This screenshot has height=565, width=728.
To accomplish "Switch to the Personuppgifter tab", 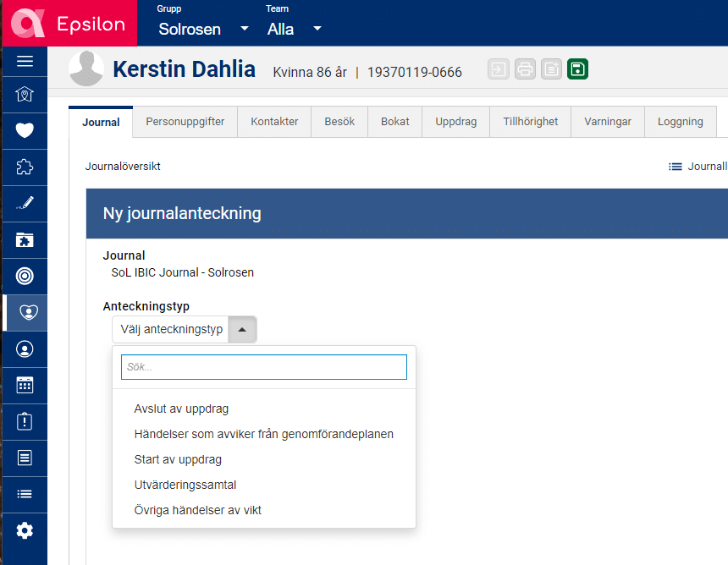I will pyautogui.click(x=185, y=122).
